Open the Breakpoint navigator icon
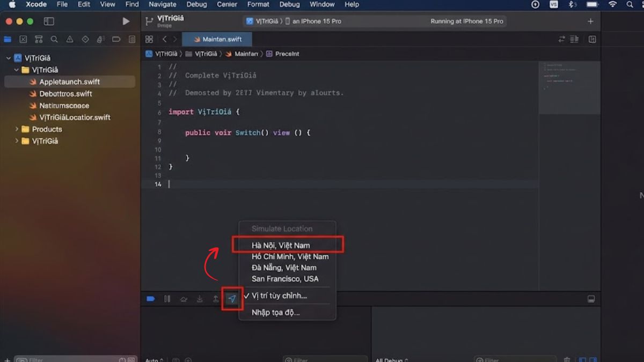Viewport: 644px width, 362px height. (x=116, y=39)
